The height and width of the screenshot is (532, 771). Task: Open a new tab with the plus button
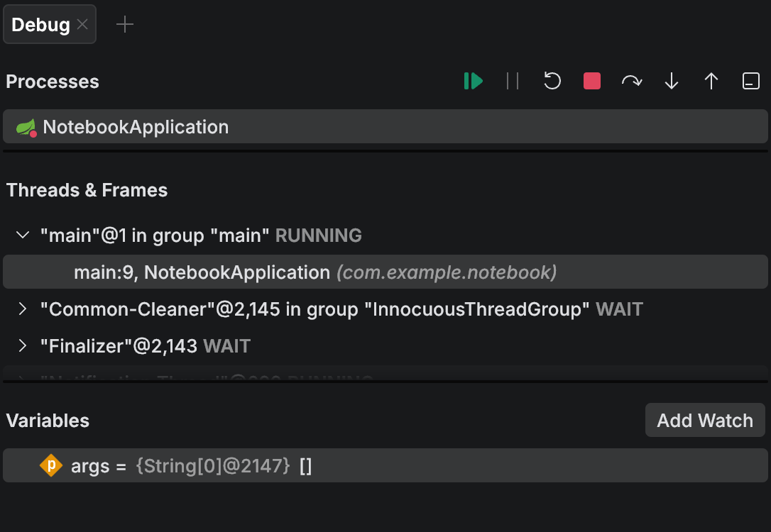[x=125, y=23]
